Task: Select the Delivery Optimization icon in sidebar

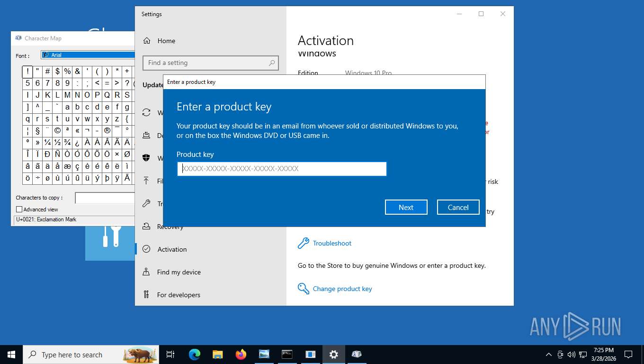Action: coord(147,136)
